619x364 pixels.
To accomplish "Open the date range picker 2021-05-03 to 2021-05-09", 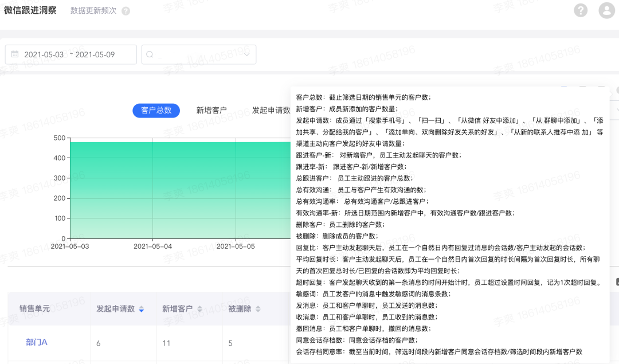I will (70, 54).
